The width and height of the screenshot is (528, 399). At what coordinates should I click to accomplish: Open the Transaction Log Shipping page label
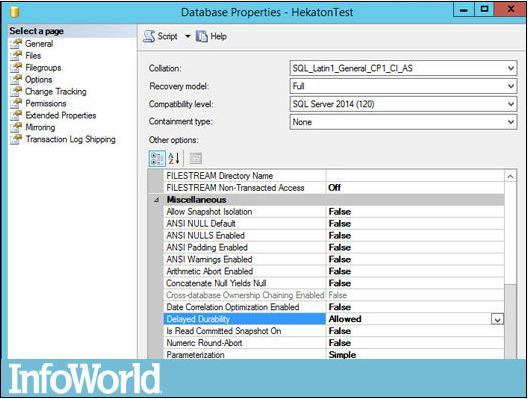(70, 139)
